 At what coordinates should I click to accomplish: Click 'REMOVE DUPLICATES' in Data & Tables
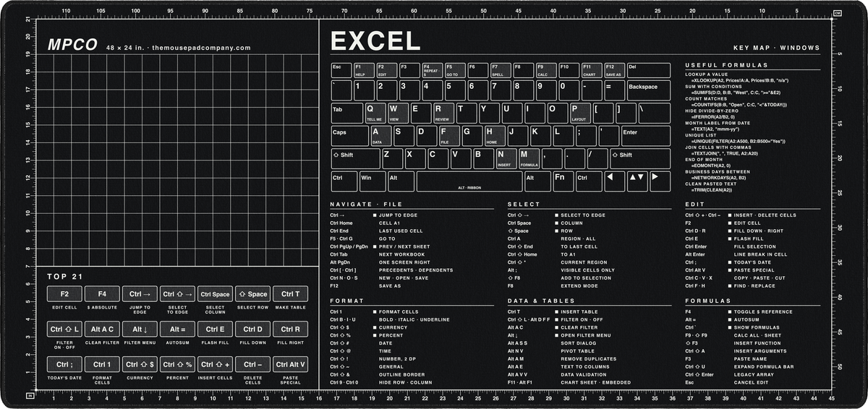(589, 358)
